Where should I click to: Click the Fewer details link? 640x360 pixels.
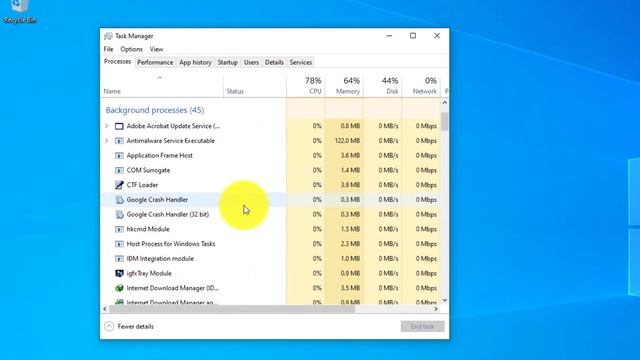click(136, 327)
